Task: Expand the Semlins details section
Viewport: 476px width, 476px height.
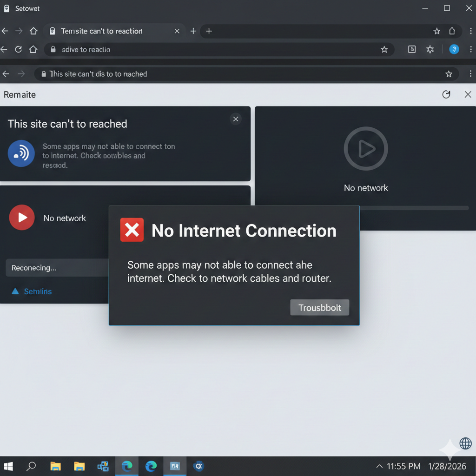Action: pos(31,291)
